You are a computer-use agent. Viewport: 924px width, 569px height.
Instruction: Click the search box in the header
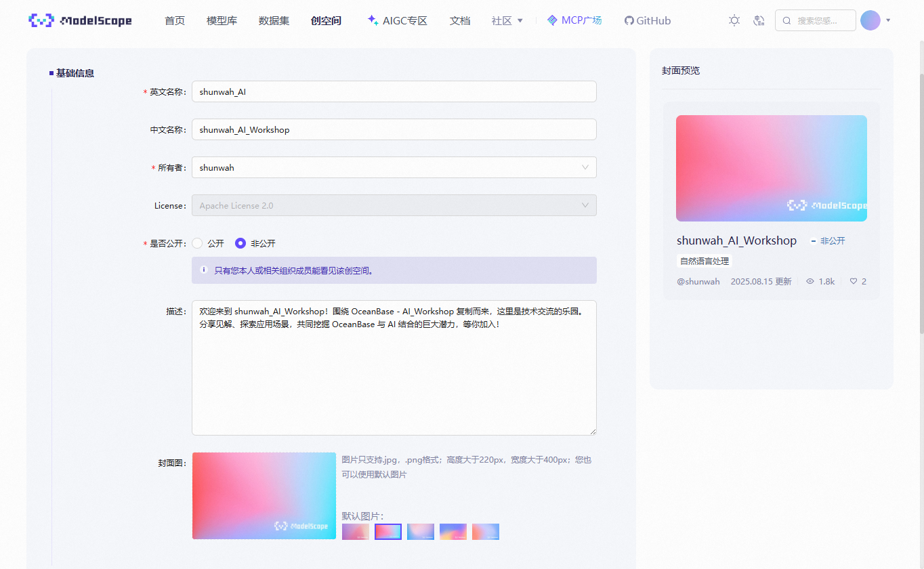816,20
